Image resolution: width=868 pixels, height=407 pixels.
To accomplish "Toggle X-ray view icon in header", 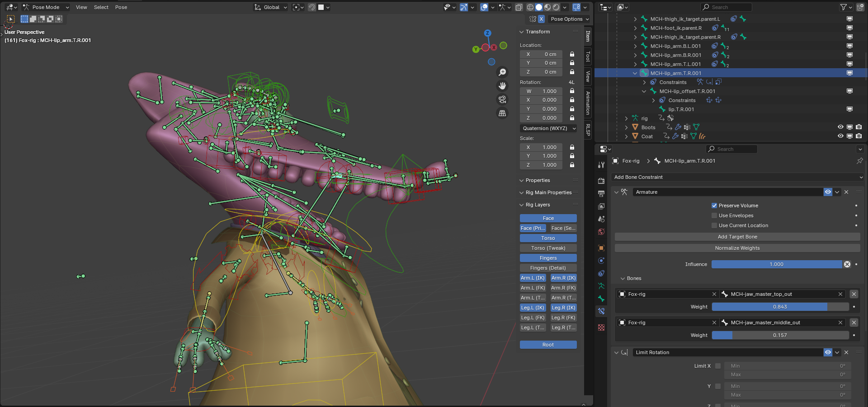I will coord(519,7).
